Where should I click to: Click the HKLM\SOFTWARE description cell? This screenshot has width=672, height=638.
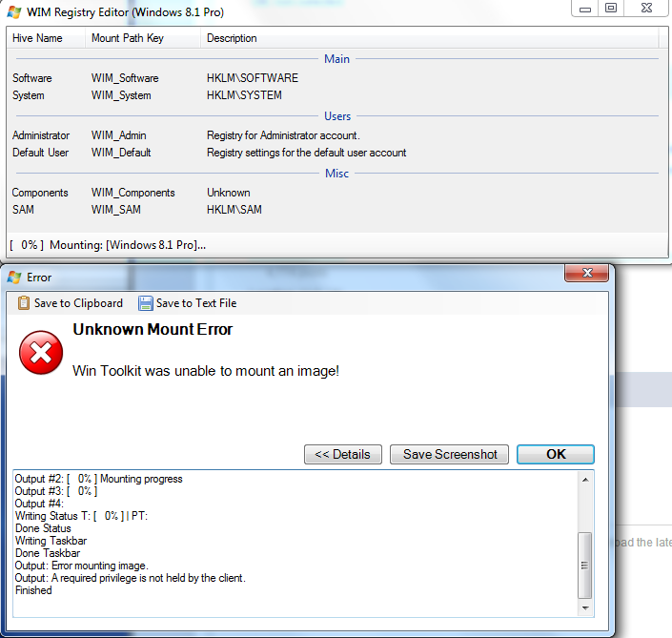tap(253, 78)
